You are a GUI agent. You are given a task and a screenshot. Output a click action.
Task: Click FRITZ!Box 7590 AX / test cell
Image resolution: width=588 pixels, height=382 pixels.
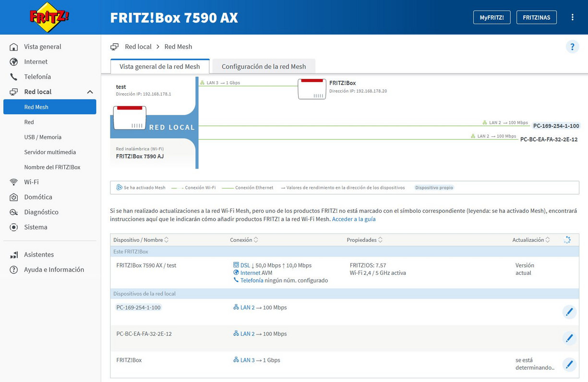146,265
